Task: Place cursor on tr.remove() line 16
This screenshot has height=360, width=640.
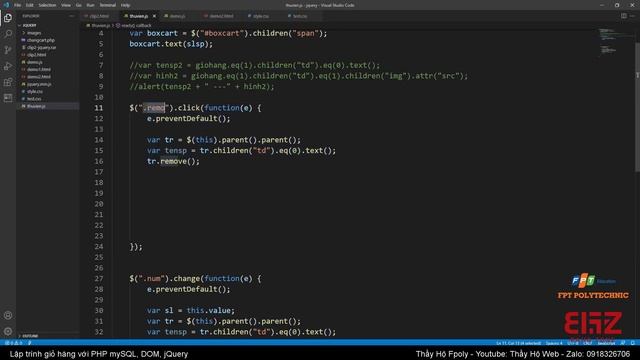Action: tap(173, 161)
